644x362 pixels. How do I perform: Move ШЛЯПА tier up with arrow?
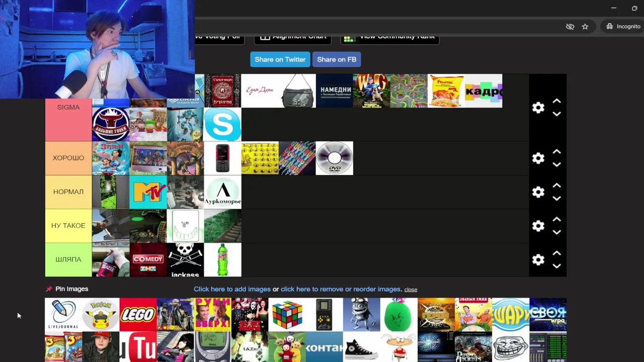[556, 253]
